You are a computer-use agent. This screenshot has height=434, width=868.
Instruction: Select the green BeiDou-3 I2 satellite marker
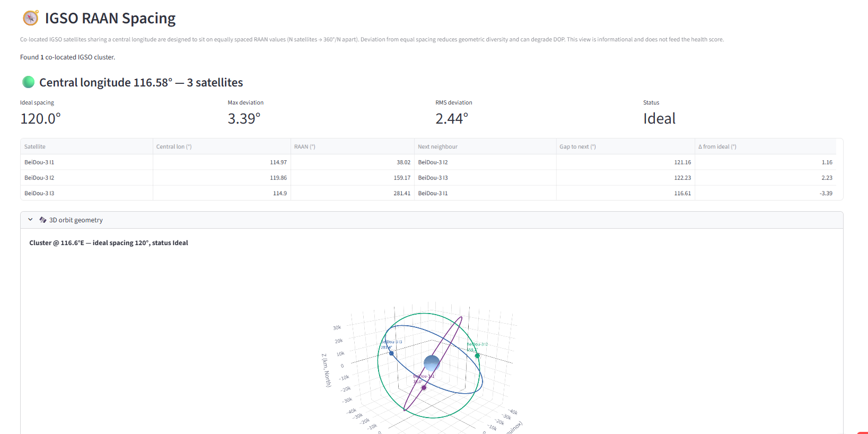[477, 356]
